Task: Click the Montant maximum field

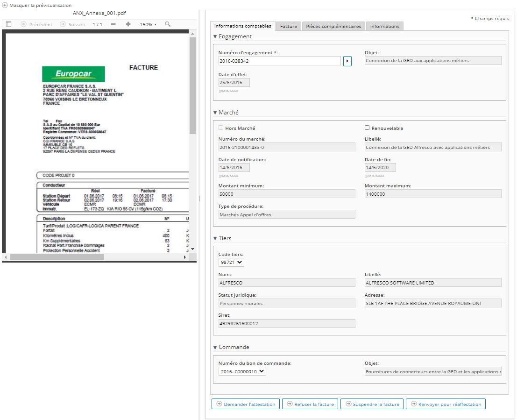Action: point(433,194)
